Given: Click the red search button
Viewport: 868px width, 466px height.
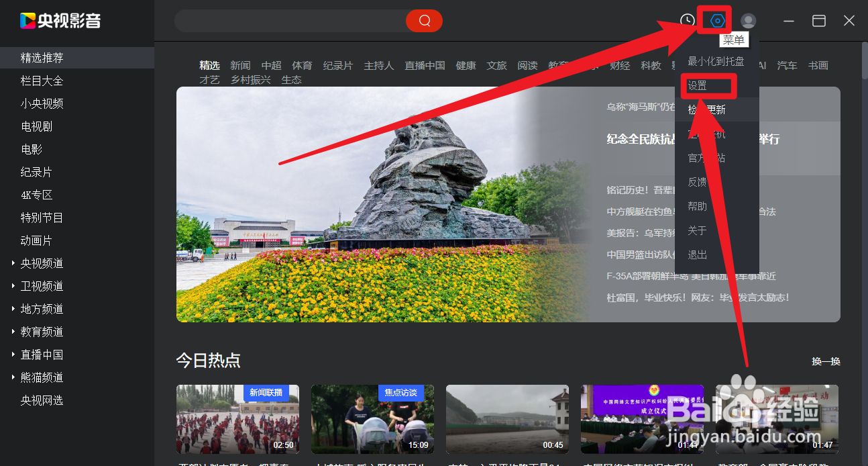Looking at the screenshot, I should [424, 21].
